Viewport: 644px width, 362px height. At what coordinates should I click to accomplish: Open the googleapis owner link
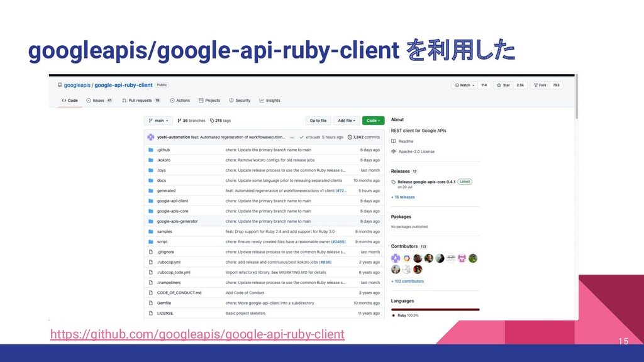pos(77,85)
